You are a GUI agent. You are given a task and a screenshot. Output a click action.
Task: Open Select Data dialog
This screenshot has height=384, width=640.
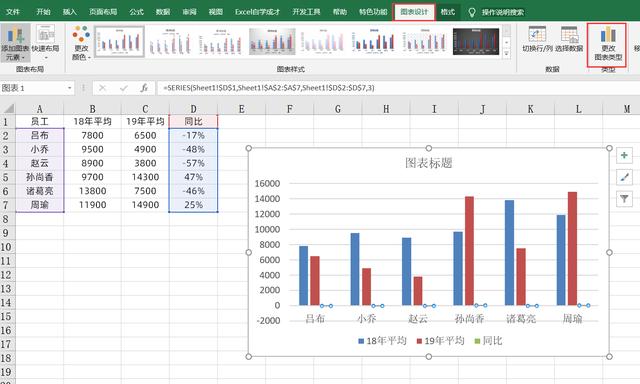[x=569, y=40]
